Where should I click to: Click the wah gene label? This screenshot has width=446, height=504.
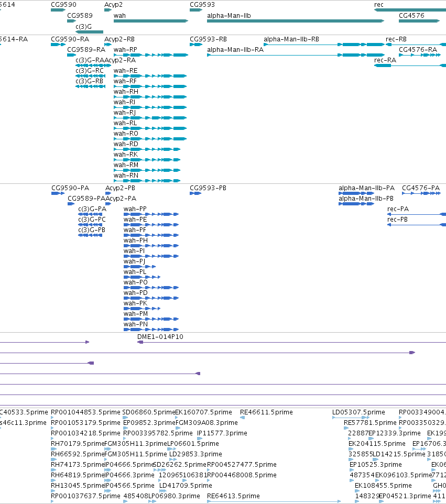[x=119, y=15]
